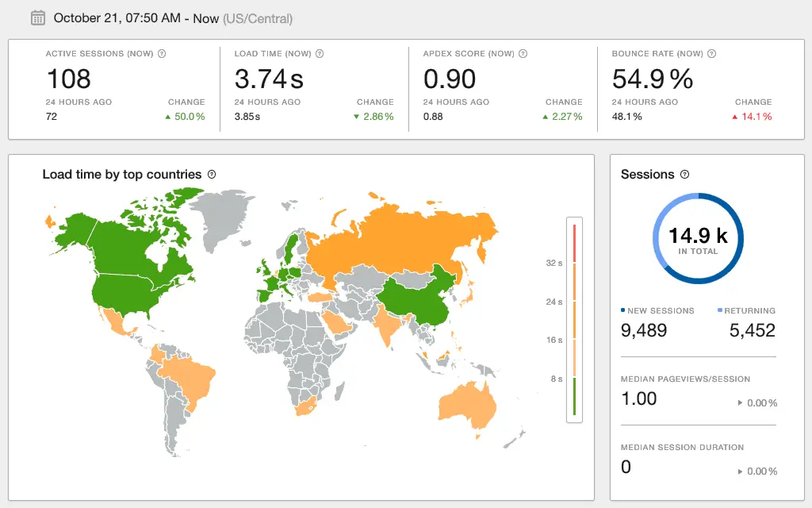812x508 pixels.
Task: Expand the median session duration change triangle
Action: pos(741,471)
